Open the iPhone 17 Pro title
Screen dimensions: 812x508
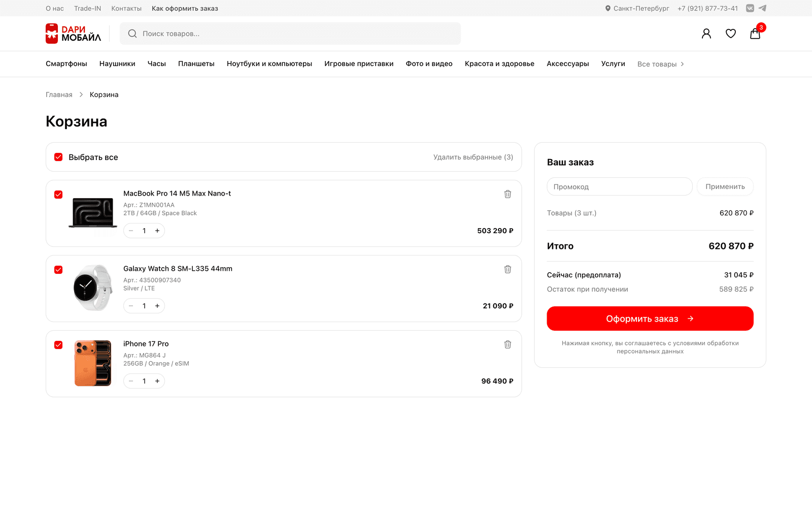(146, 344)
